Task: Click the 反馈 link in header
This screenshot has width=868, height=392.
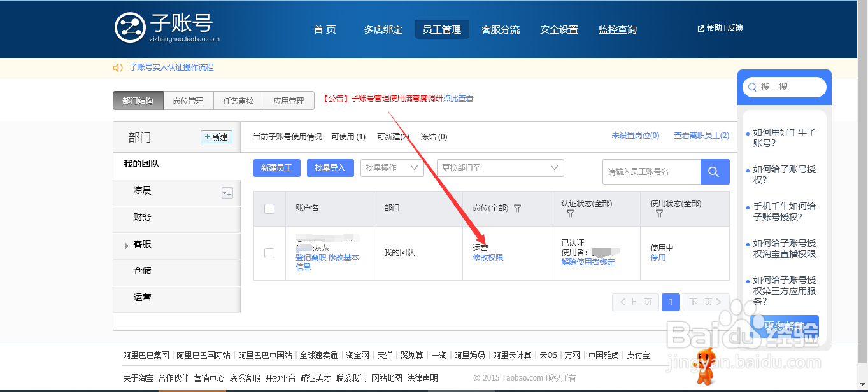Action: click(736, 28)
